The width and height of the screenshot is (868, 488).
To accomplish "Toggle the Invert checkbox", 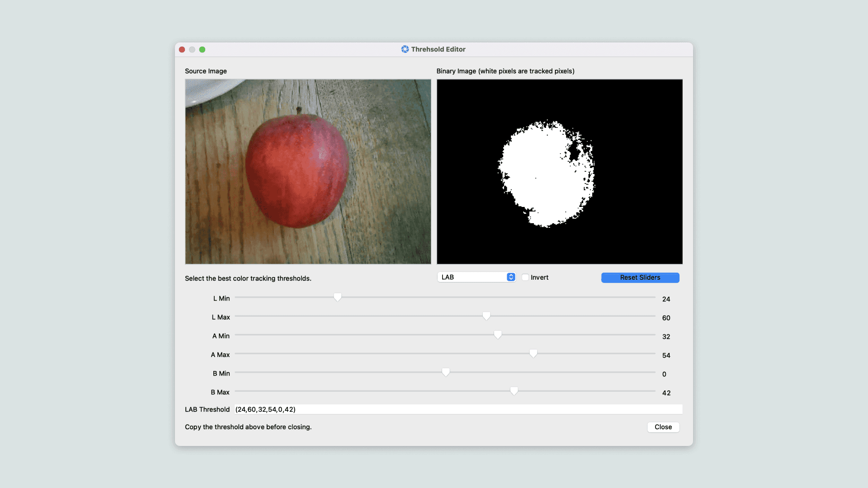I will pos(525,277).
